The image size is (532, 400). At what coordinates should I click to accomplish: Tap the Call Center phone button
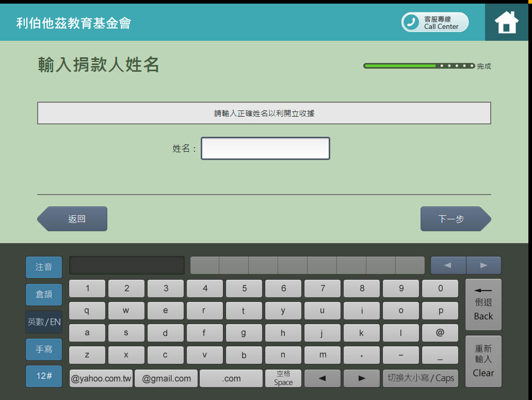(x=434, y=22)
